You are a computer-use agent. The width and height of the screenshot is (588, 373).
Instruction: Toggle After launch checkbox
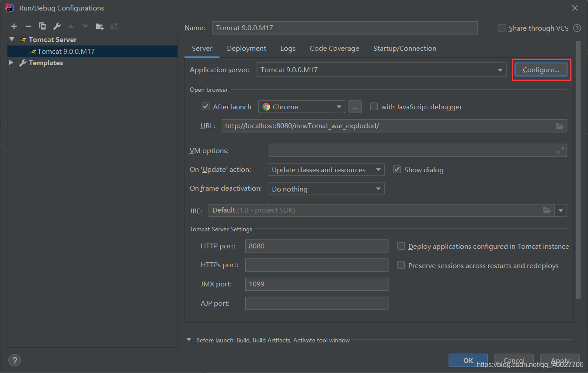click(x=205, y=107)
